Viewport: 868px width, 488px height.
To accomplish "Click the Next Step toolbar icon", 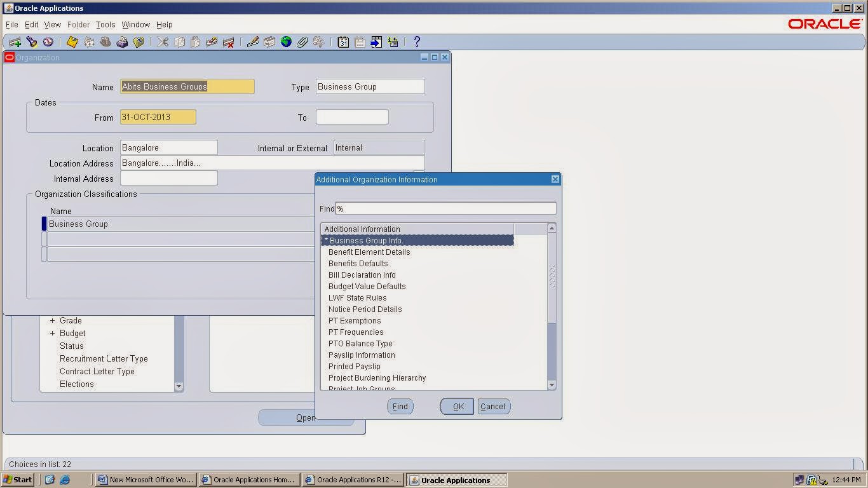I will point(89,42).
